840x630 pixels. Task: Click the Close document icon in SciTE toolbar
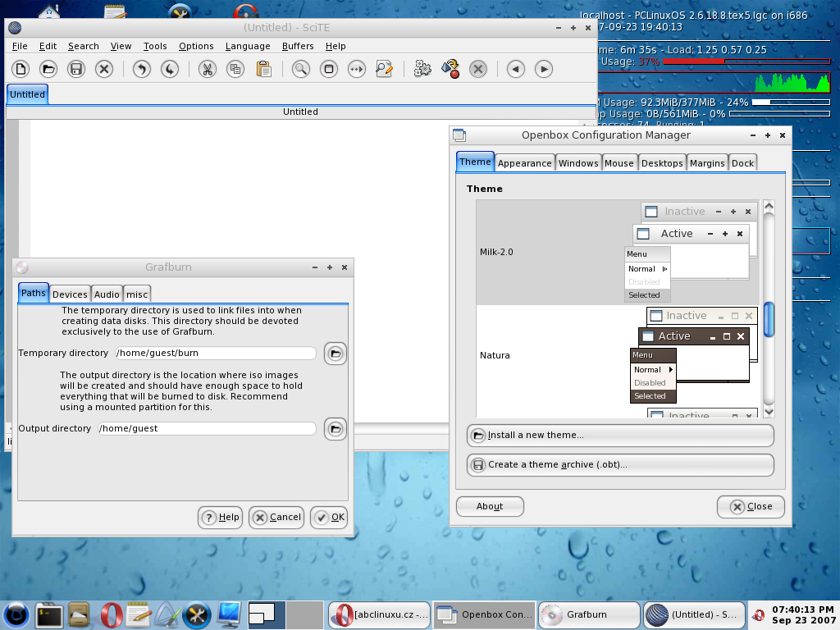(x=104, y=69)
